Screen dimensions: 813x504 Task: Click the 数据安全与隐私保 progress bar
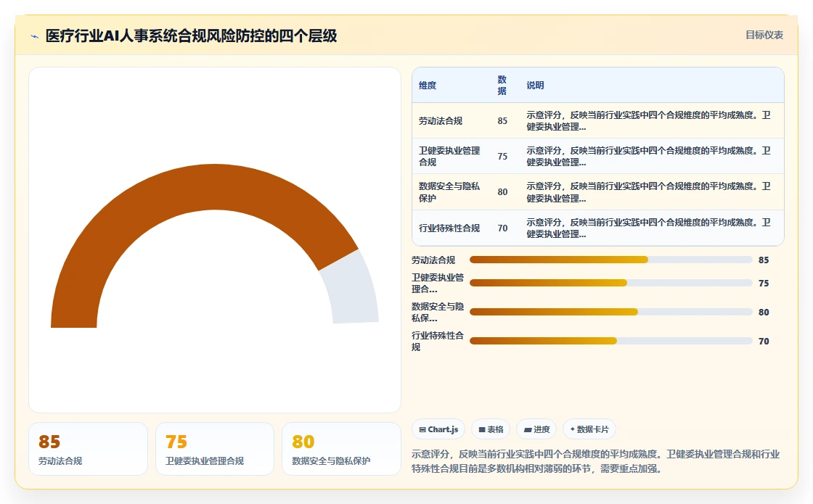[610, 312]
